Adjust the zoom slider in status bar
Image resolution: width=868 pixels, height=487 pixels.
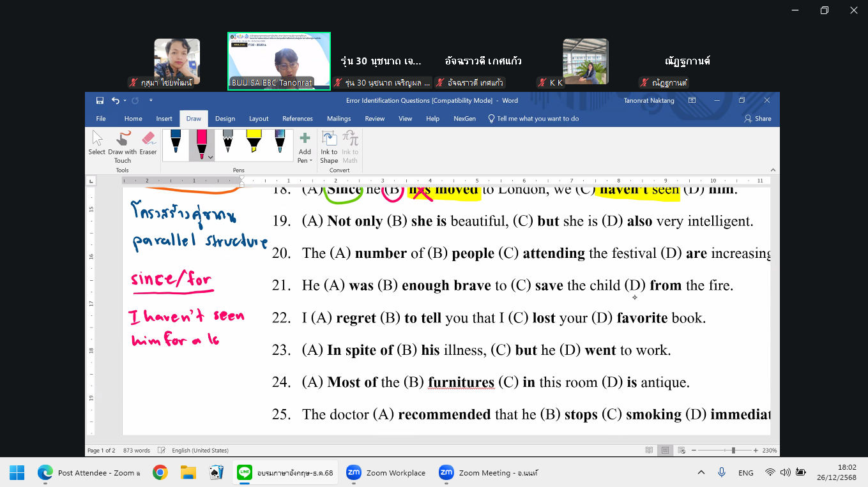[733, 450]
